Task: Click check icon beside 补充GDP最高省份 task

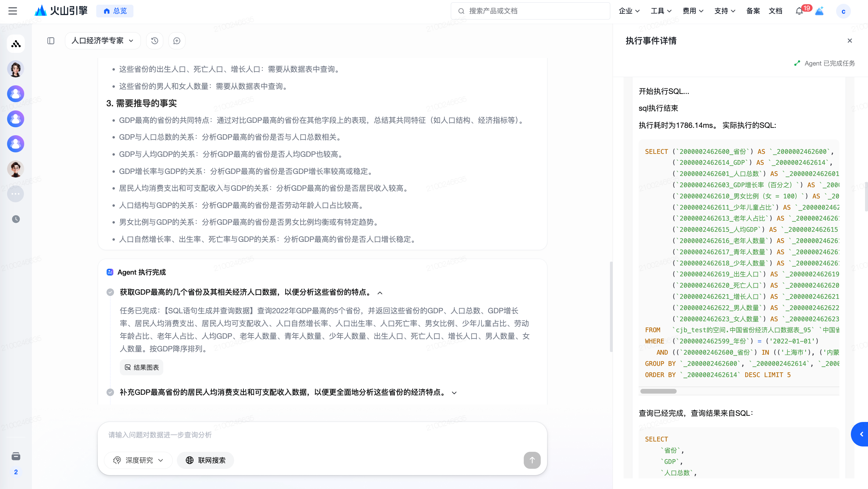Action: pos(110,392)
